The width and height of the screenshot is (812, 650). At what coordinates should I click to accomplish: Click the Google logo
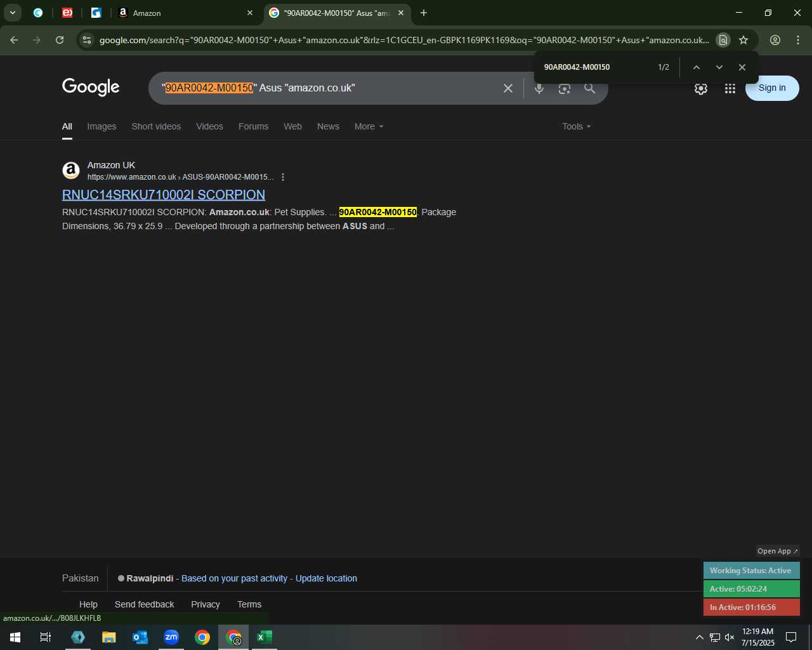tap(91, 87)
